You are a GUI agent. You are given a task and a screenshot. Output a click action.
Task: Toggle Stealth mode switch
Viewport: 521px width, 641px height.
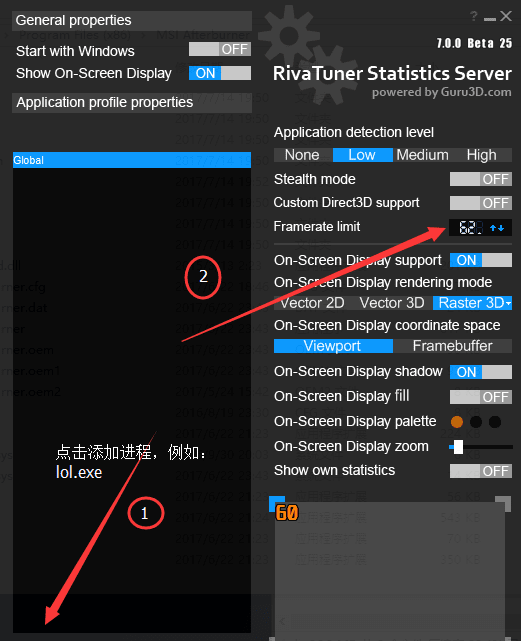481,179
